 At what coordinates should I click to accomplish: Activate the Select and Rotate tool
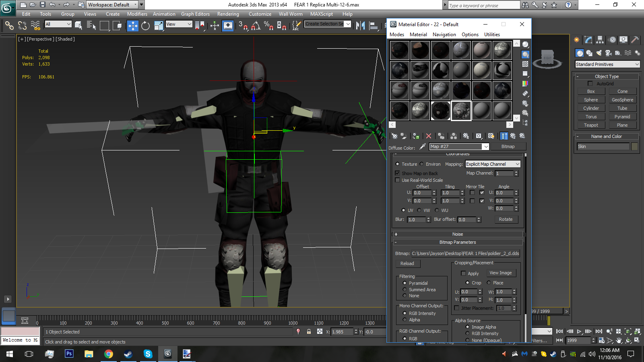[x=145, y=26]
